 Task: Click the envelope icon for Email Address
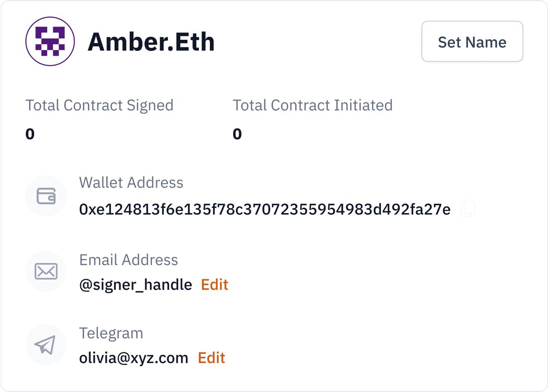tap(46, 271)
